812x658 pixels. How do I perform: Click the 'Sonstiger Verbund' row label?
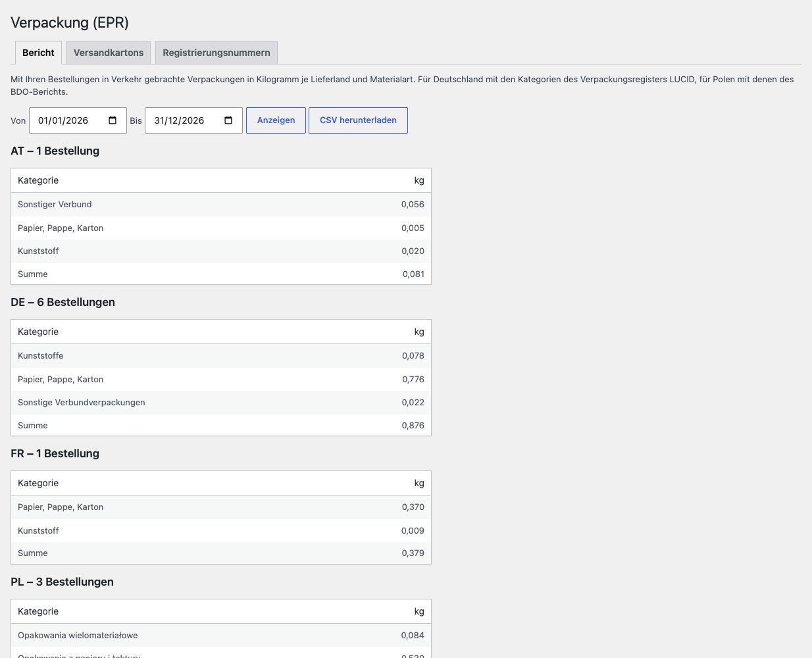point(55,205)
